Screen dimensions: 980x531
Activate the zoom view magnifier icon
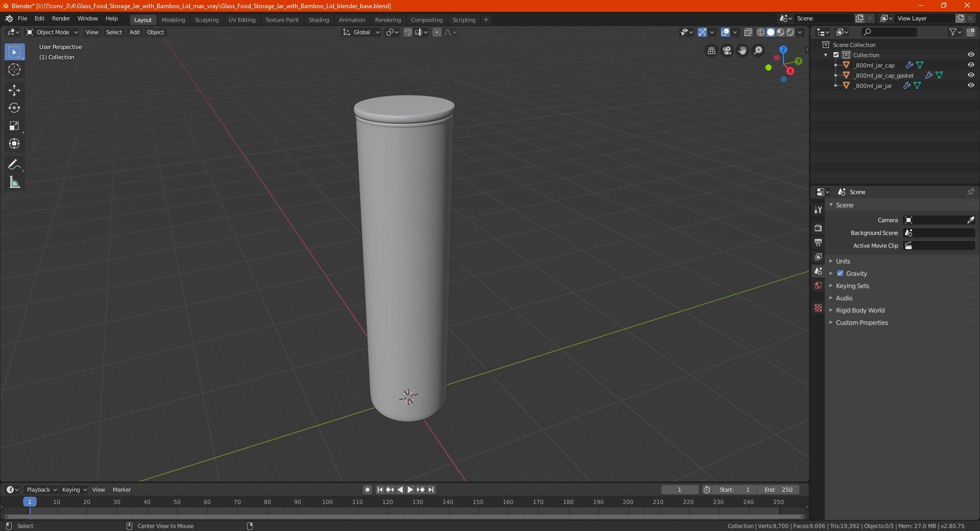[758, 51]
